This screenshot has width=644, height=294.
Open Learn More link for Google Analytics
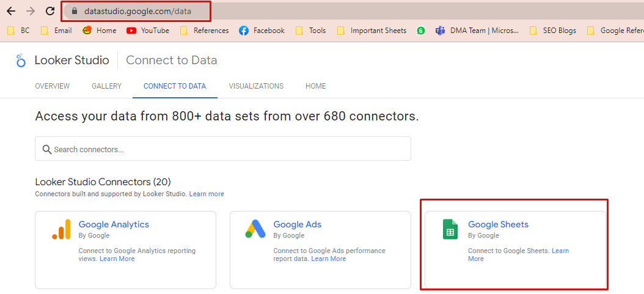coord(117,259)
